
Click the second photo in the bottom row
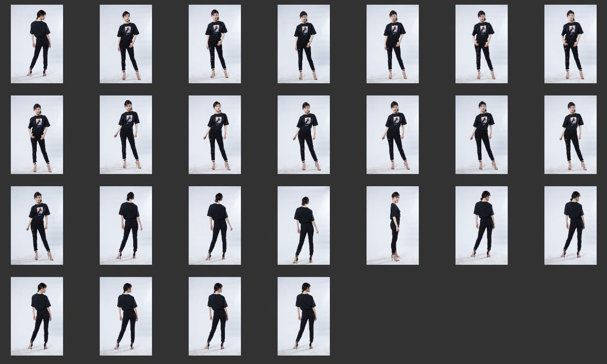click(x=126, y=316)
